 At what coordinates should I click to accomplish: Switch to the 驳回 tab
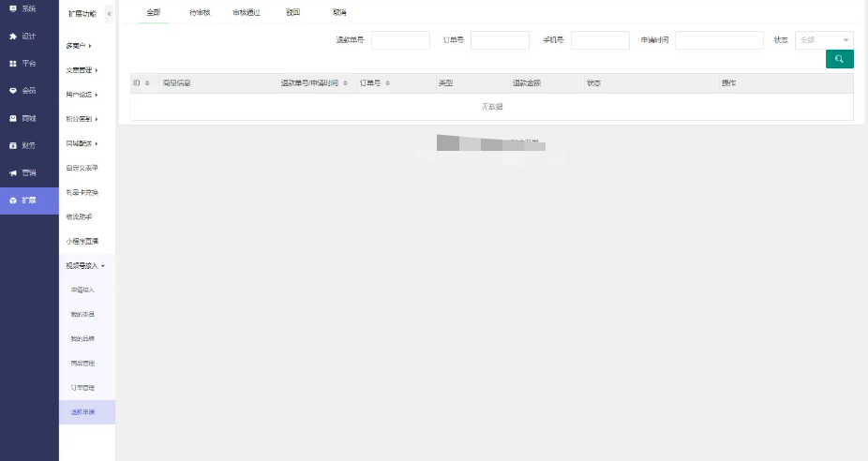(x=292, y=12)
